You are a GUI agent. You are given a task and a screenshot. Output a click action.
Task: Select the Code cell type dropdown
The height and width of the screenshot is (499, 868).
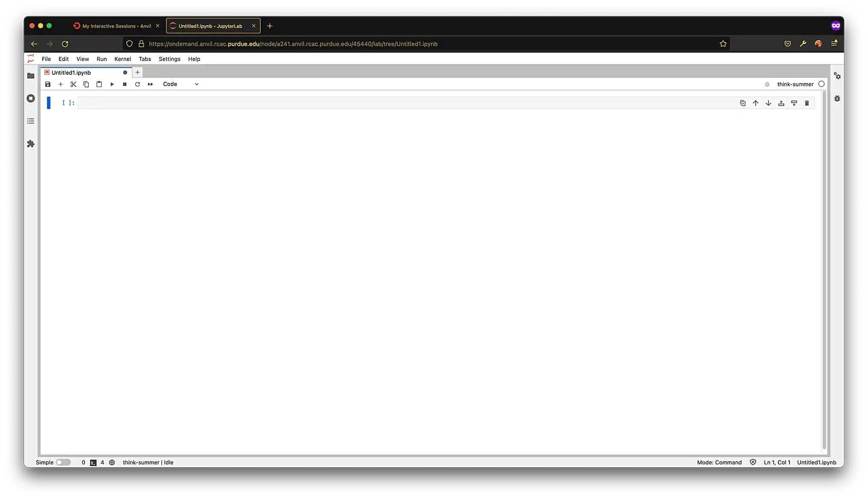point(180,83)
